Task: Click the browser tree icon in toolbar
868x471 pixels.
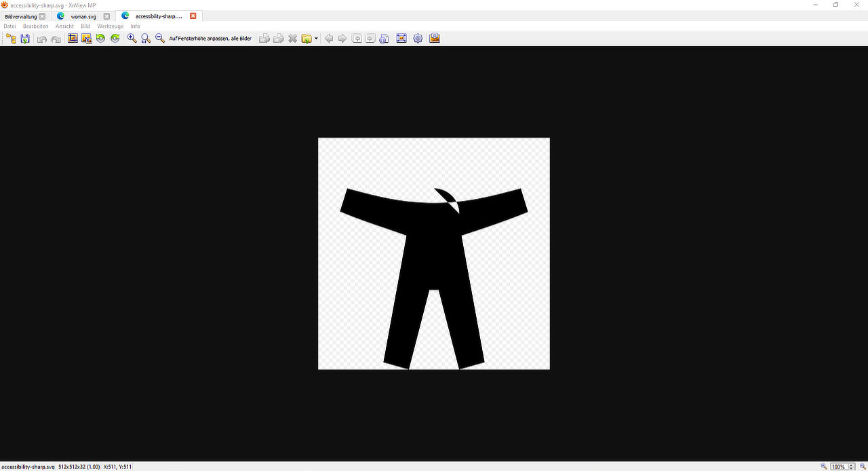Action: point(11,39)
